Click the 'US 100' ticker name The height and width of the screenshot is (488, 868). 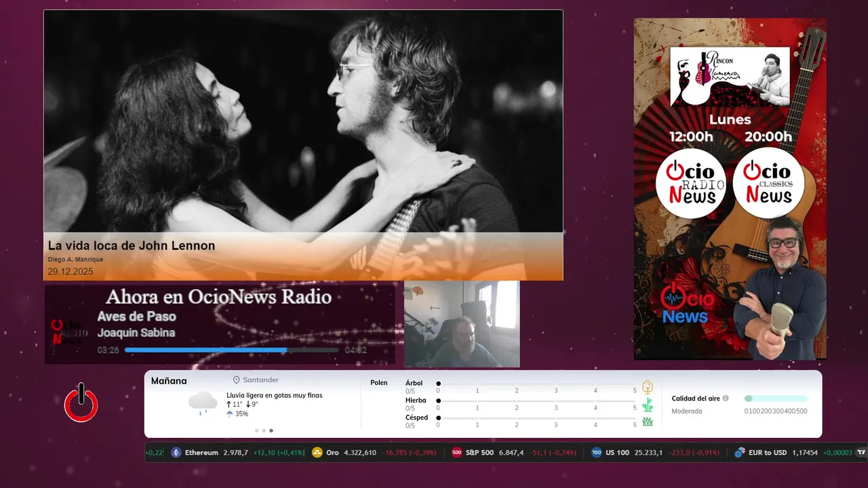coord(617,453)
